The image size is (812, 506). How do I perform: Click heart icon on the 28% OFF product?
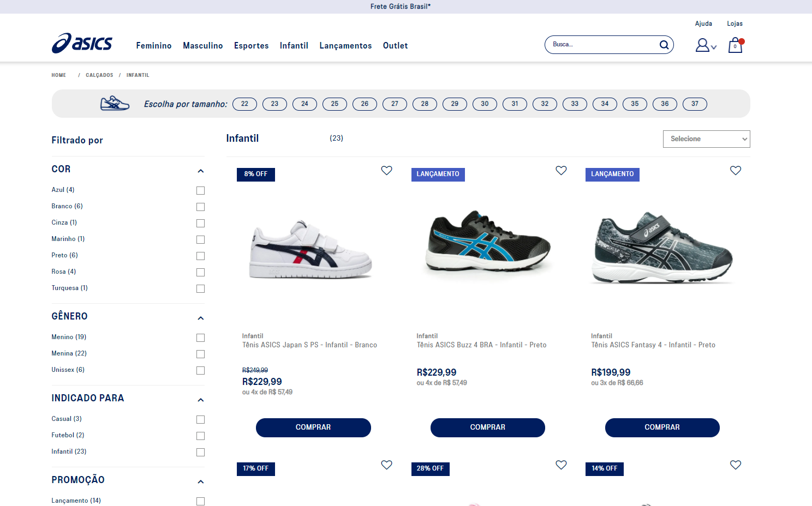click(x=561, y=465)
